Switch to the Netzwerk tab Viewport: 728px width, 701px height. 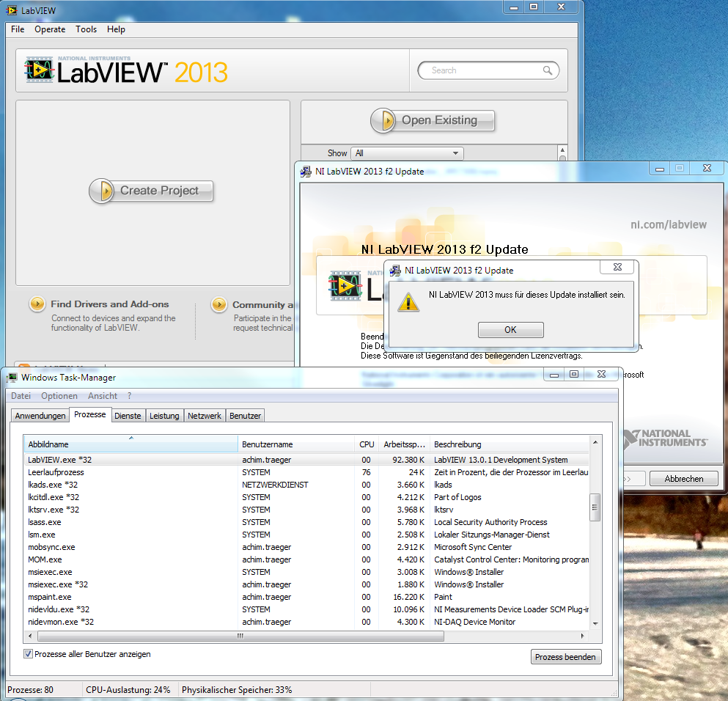205,416
